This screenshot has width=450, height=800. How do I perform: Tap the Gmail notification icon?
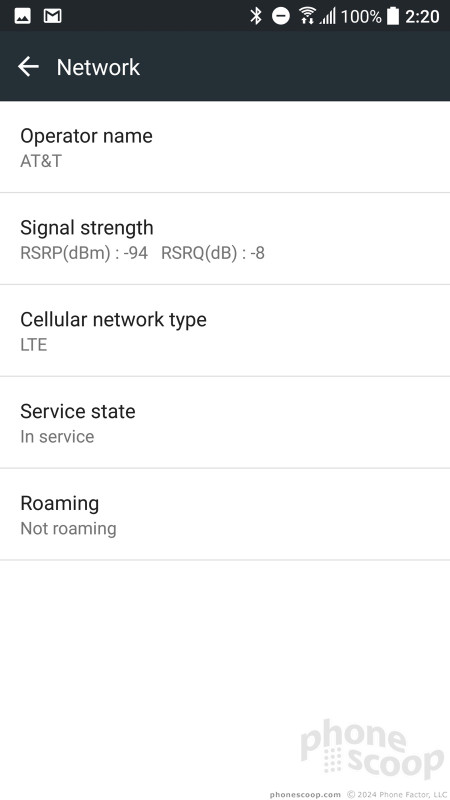[x=53, y=16]
